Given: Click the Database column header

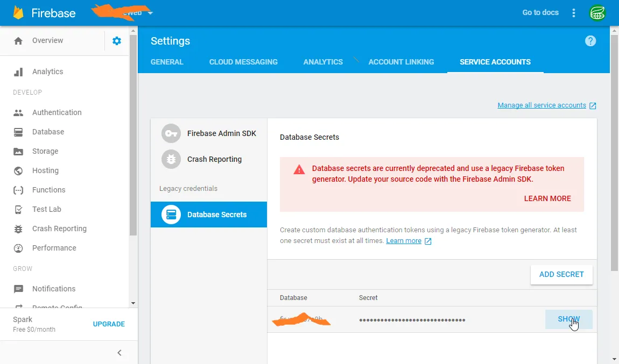Looking at the screenshot, I should pyautogui.click(x=293, y=298).
